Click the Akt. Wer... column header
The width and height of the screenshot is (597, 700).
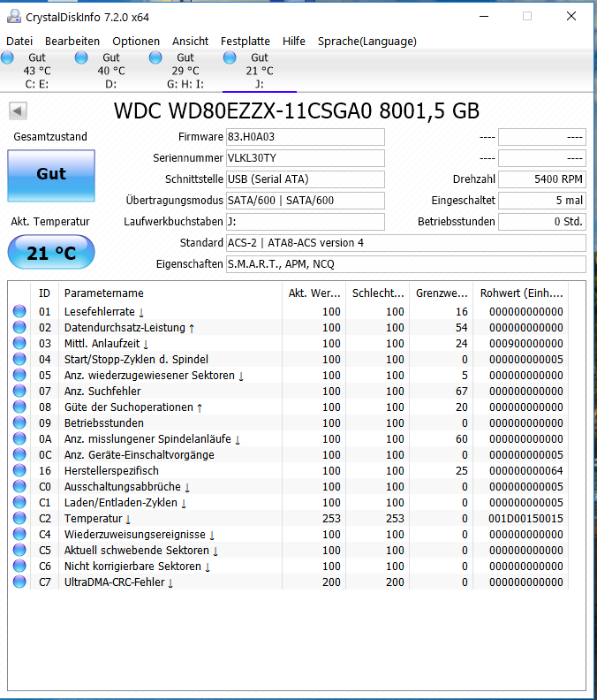[314, 293]
